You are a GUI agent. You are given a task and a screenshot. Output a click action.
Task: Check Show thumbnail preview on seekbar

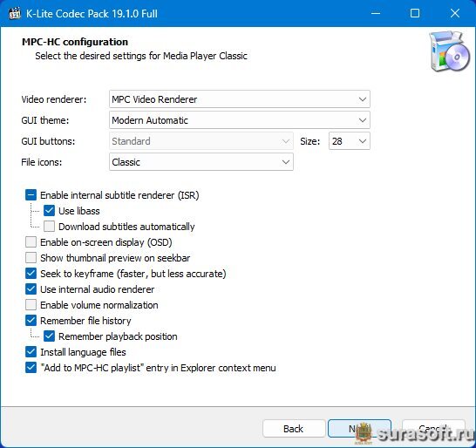pyautogui.click(x=31, y=258)
